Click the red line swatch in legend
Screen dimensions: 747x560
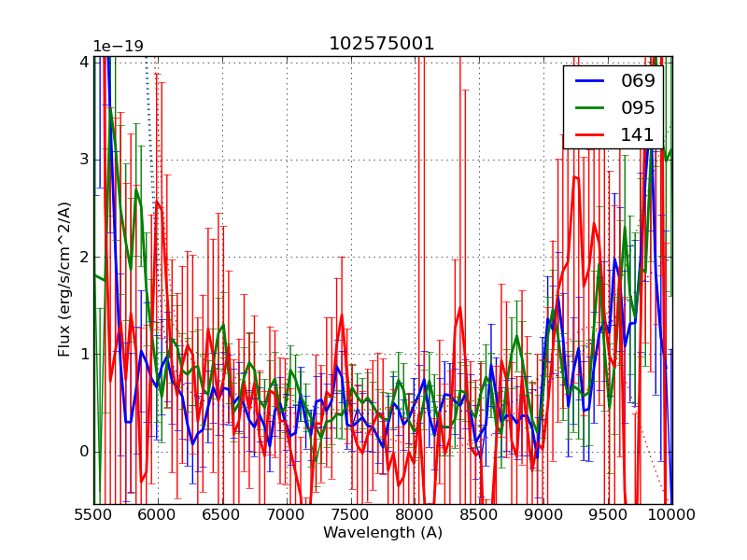(590, 134)
